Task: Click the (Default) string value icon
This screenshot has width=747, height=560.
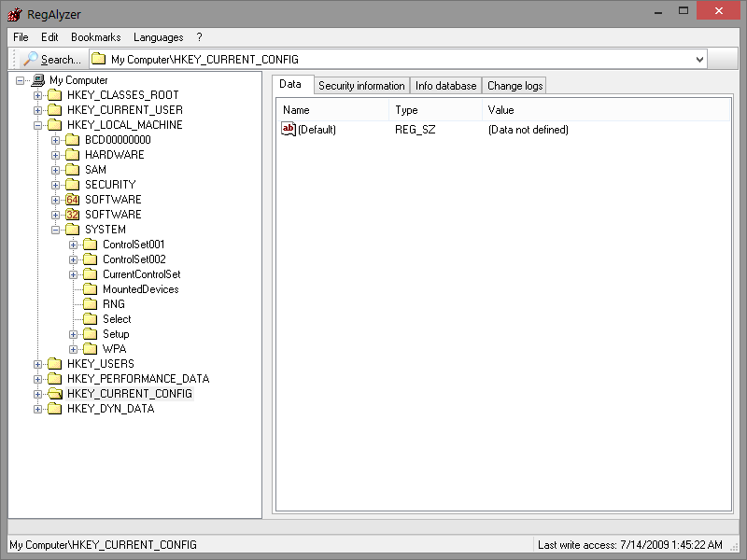Action: (x=289, y=130)
